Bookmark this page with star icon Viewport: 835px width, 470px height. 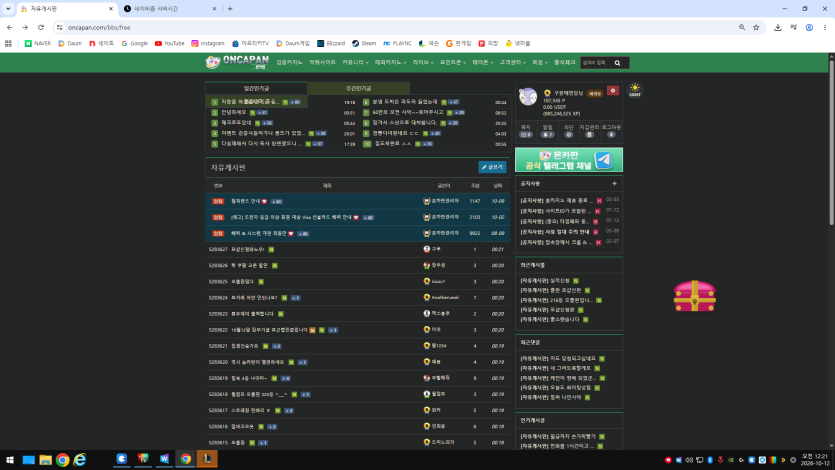click(756, 27)
